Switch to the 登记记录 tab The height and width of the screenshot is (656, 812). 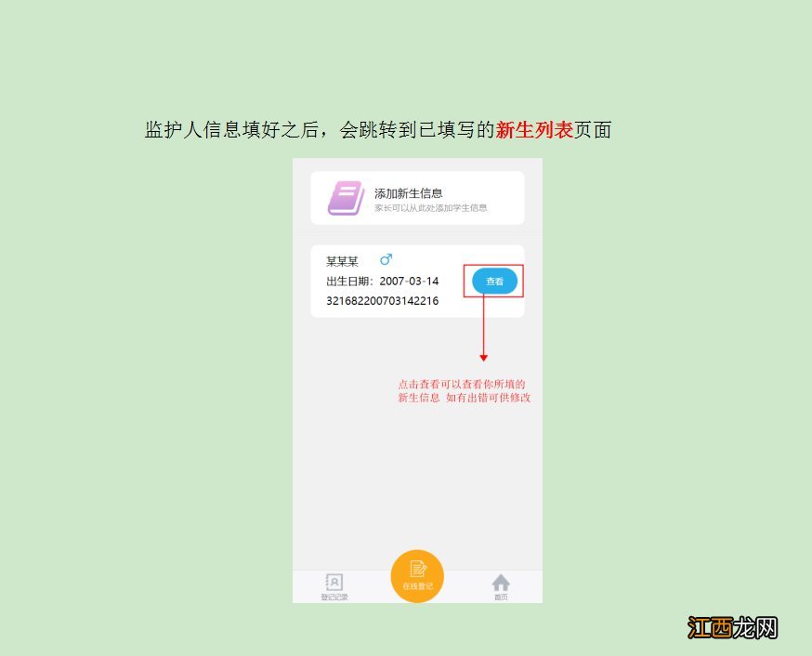pos(334,586)
